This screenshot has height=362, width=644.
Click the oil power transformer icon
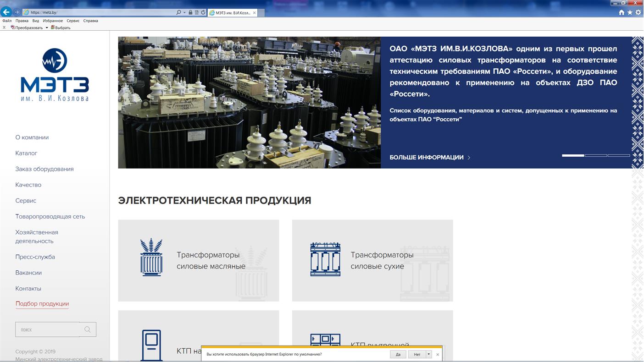[151, 257]
